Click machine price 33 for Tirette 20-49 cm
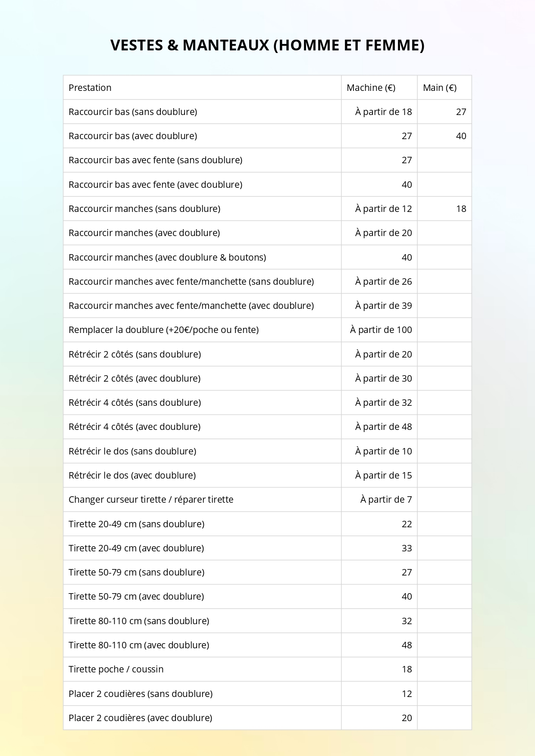The height and width of the screenshot is (756, 535). (407, 548)
